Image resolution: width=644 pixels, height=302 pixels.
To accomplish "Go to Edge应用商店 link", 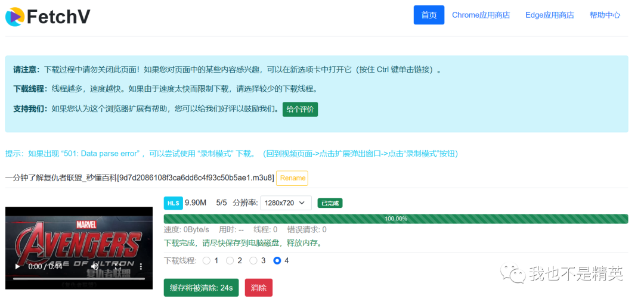I will 550,15.
